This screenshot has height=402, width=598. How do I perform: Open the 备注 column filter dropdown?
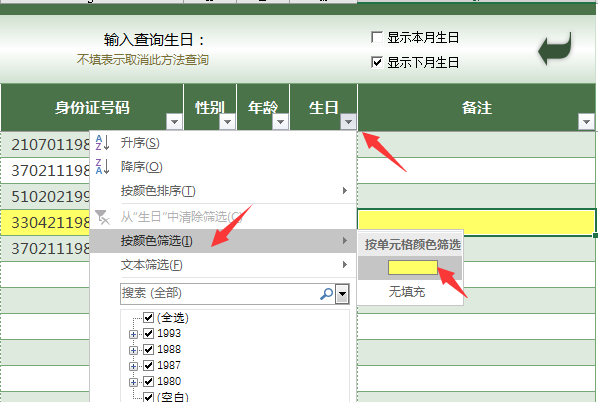point(587,122)
